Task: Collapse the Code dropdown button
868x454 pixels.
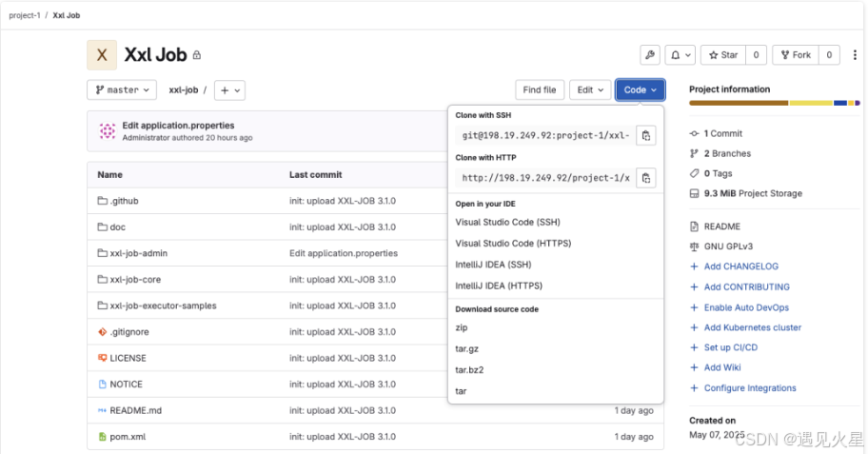Action: (640, 89)
